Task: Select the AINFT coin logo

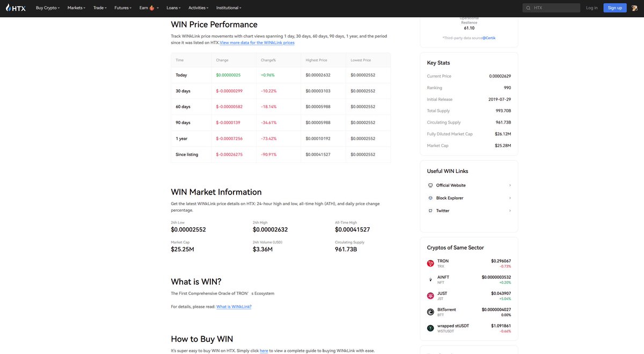Action: (x=430, y=279)
